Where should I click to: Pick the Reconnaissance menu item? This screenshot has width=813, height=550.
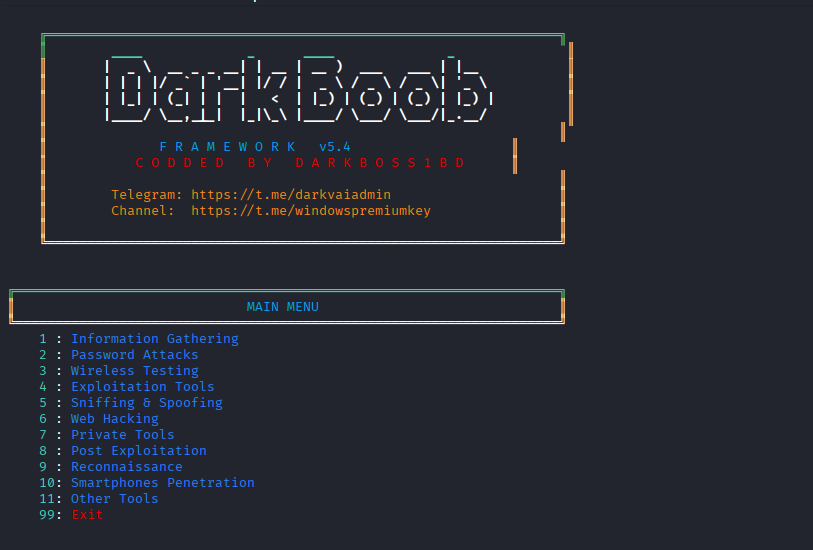click(127, 467)
